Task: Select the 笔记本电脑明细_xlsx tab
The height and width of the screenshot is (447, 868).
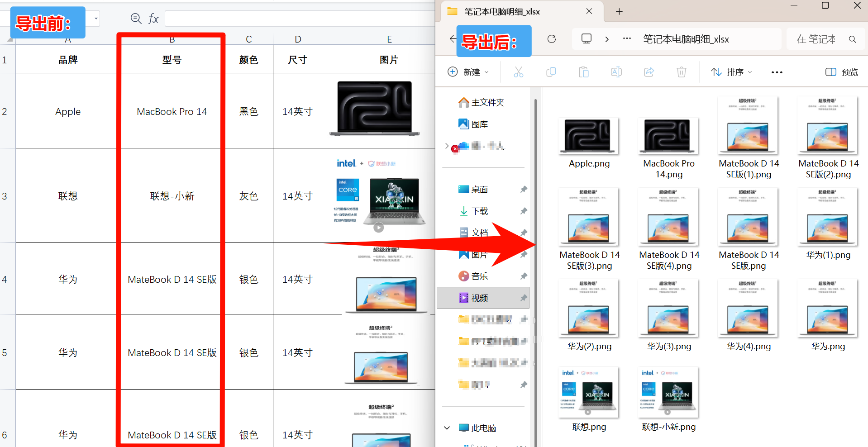Action: (x=502, y=12)
